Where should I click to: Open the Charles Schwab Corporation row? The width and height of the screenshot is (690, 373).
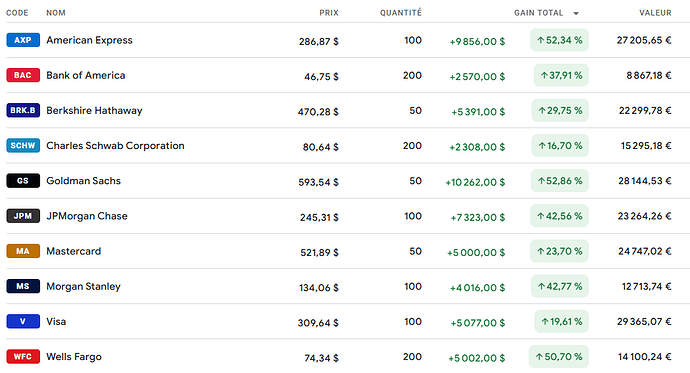point(345,146)
